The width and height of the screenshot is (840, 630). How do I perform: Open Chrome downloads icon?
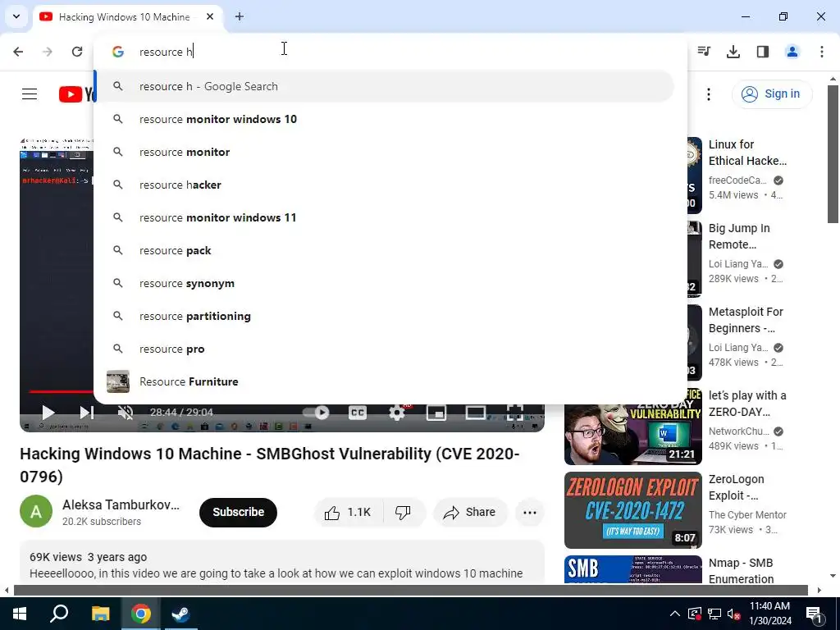[733, 52]
